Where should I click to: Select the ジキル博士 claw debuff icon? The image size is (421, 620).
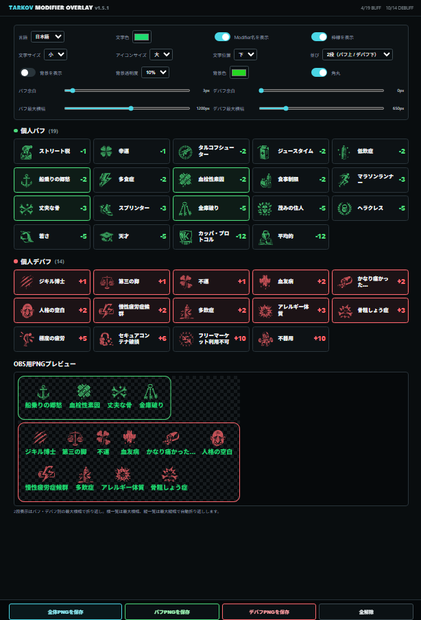(x=26, y=282)
